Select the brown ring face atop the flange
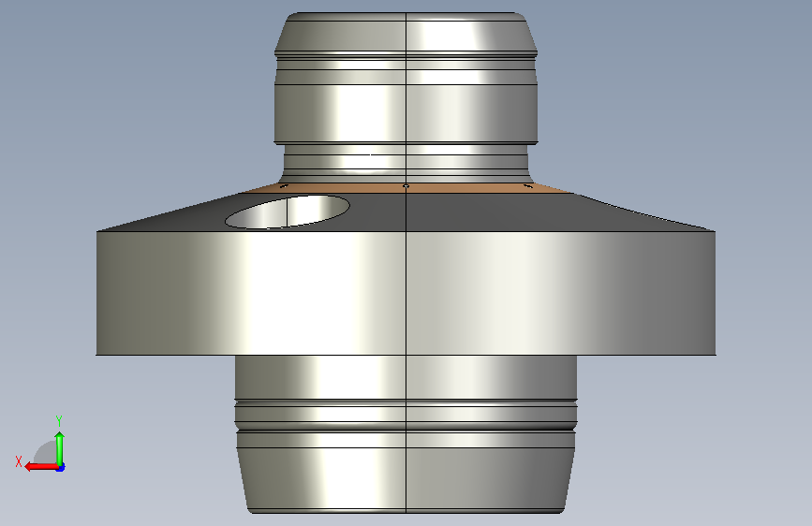Image resolution: width=812 pixels, height=526 pixels. coord(406,188)
